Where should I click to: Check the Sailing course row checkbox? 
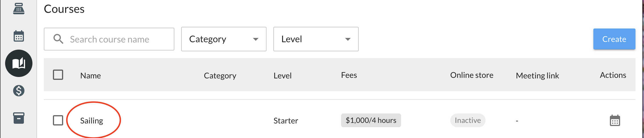(58, 120)
